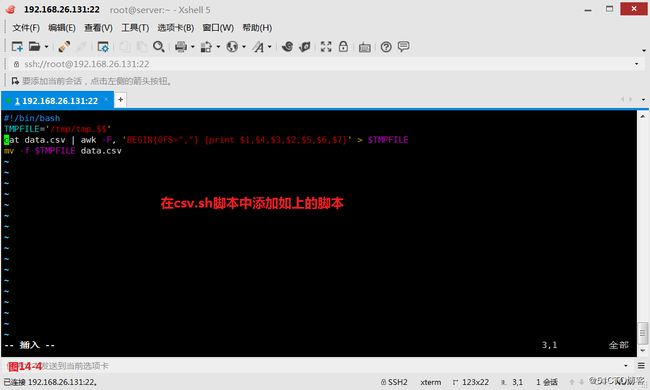Click the Font icon
The height and width of the screenshot is (390, 650).
258,46
